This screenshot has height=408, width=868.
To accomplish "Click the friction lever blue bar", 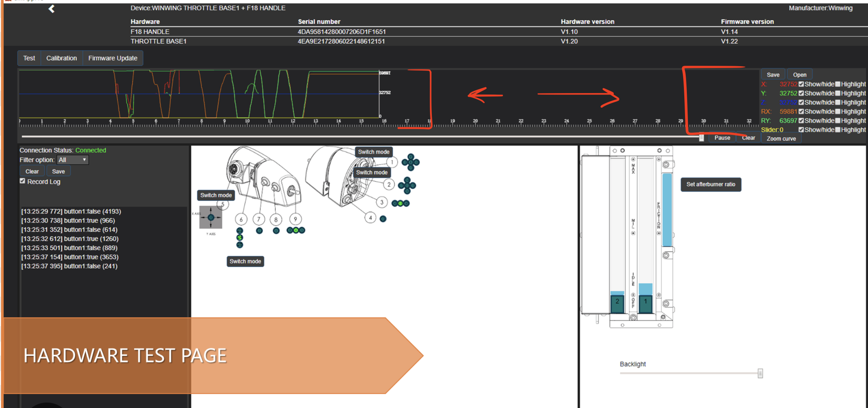I will 667,210.
